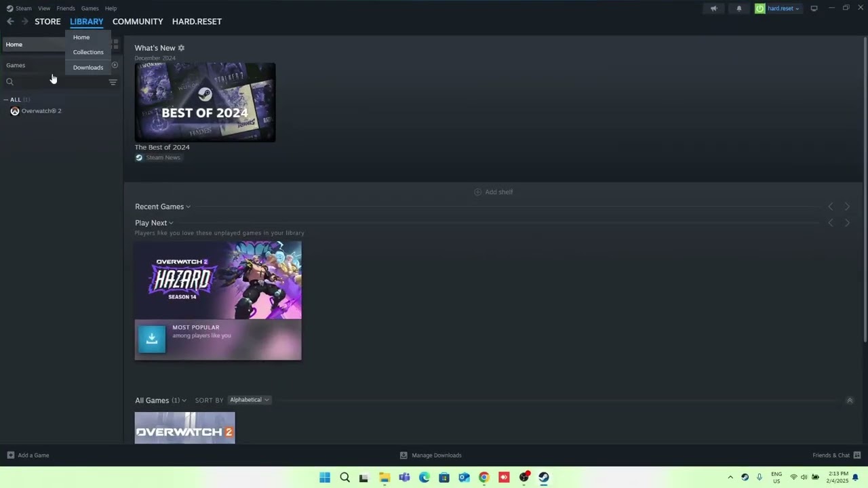Click Friends & Chat label
The height and width of the screenshot is (488, 868).
pos(831,455)
